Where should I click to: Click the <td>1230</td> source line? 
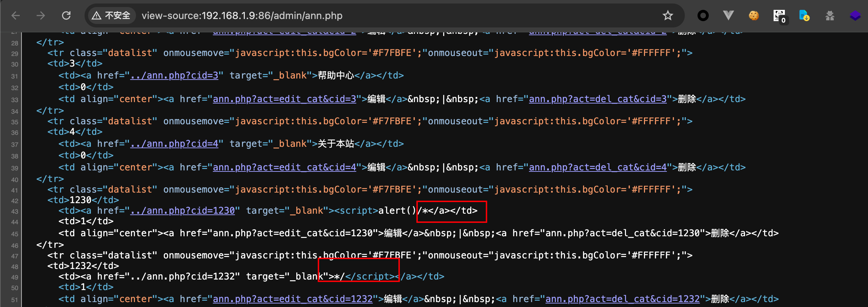83,200
